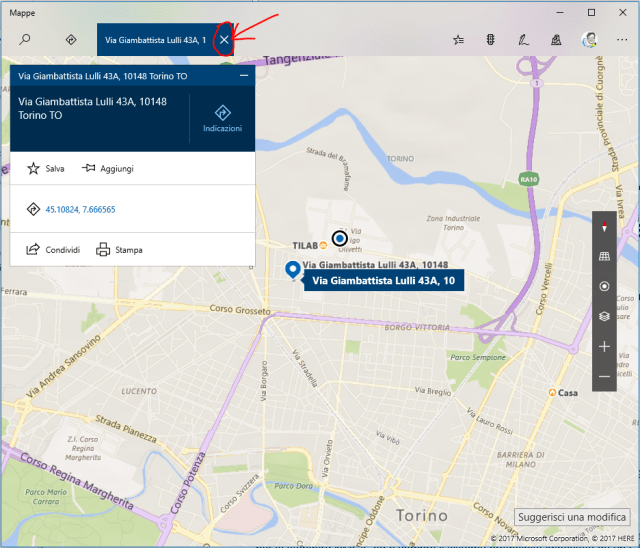Print map with Stampa

tap(119, 249)
